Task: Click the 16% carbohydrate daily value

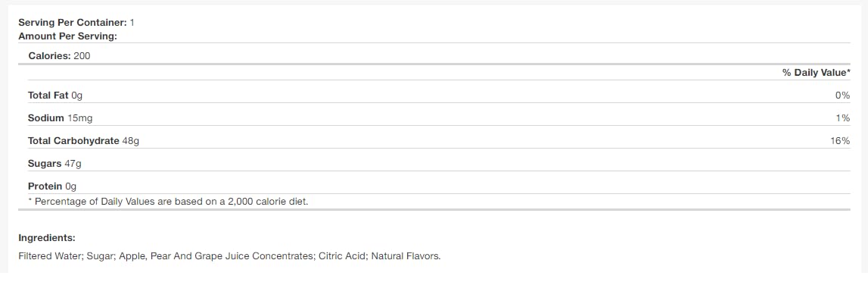Action: [x=840, y=141]
